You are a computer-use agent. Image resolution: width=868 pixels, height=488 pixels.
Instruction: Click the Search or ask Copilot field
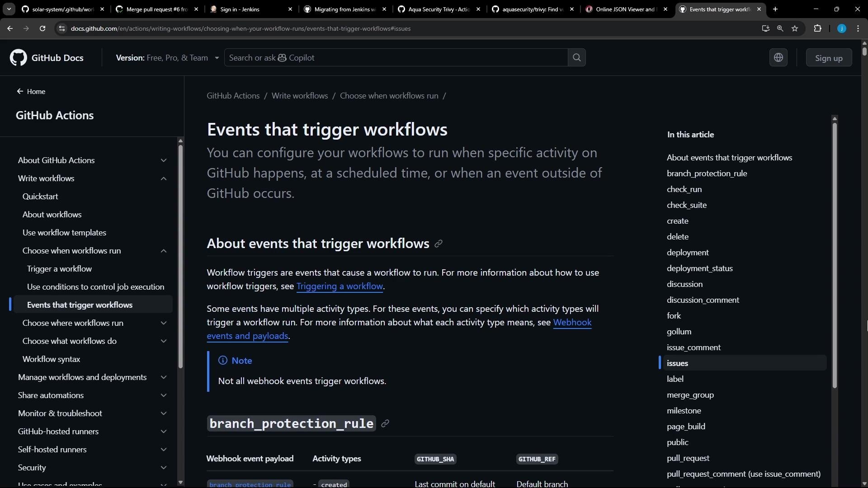(396, 57)
